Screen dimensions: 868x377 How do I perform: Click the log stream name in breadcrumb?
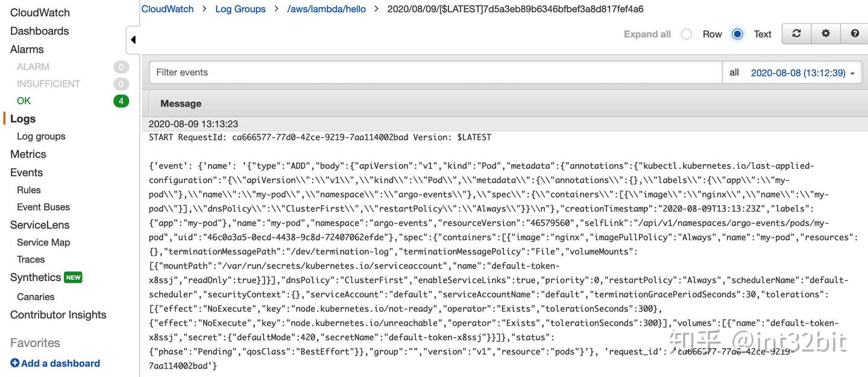pos(515,9)
